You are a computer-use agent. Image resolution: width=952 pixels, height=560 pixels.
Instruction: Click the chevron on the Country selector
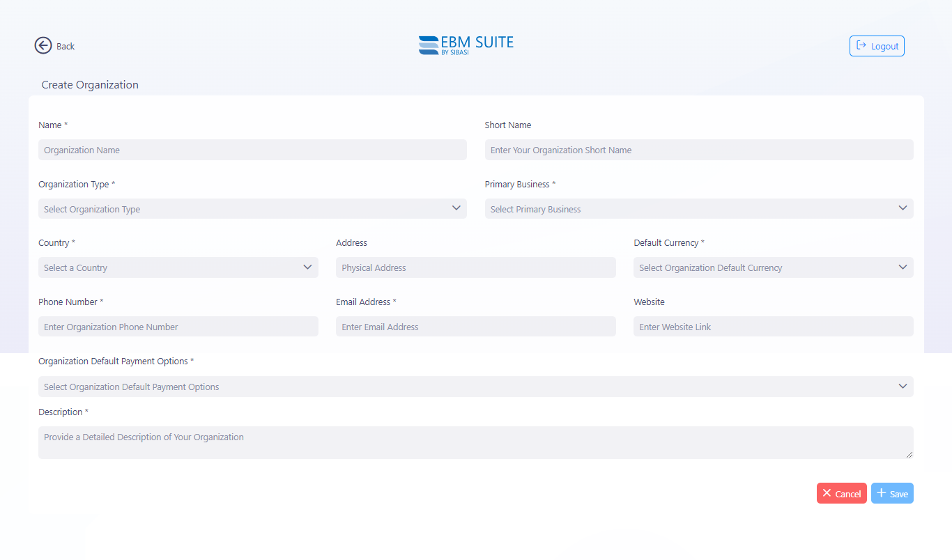tap(307, 267)
